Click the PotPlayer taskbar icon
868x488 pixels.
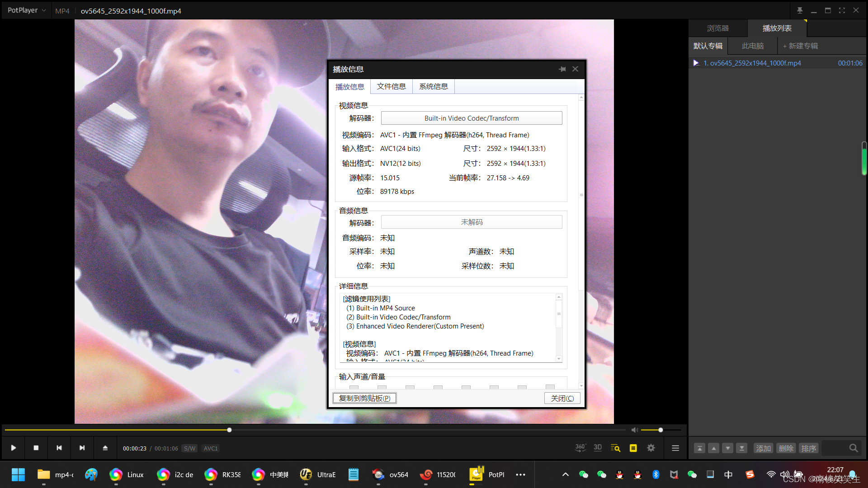487,474
